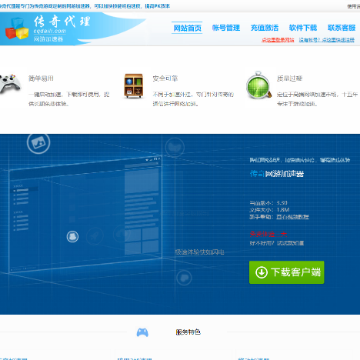Click the blue notice text at the page top

pos(85,6)
